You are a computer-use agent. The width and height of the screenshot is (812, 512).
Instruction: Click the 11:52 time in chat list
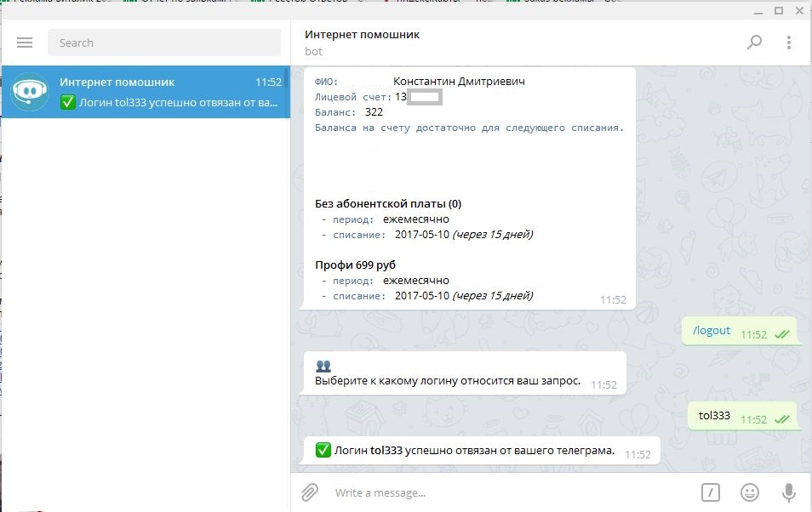268,82
